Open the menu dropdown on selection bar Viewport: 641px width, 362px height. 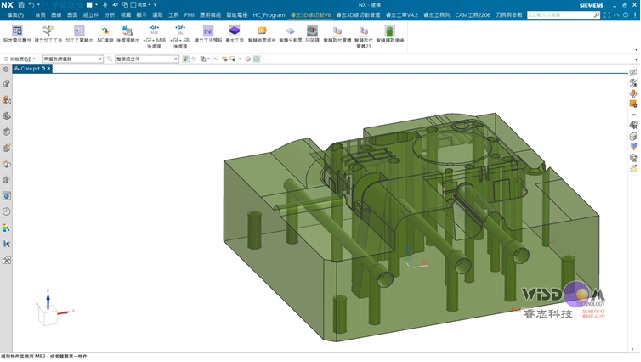pos(20,59)
